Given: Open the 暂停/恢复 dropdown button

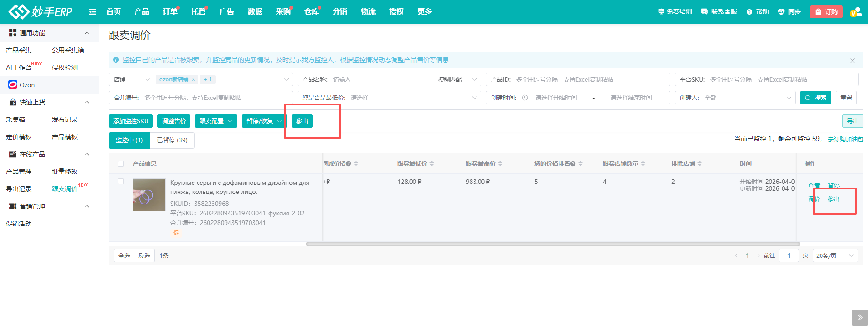Looking at the screenshot, I should (x=264, y=121).
